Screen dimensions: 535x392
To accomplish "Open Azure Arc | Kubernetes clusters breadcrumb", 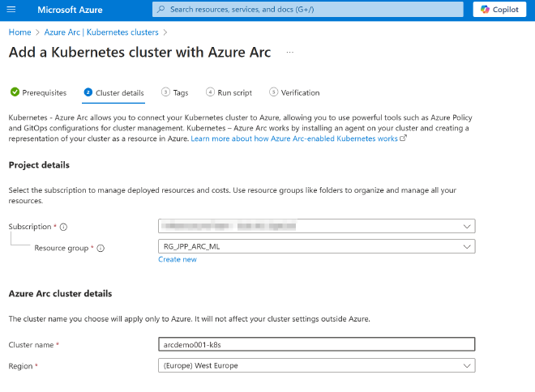I will pyautogui.click(x=101, y=32).
